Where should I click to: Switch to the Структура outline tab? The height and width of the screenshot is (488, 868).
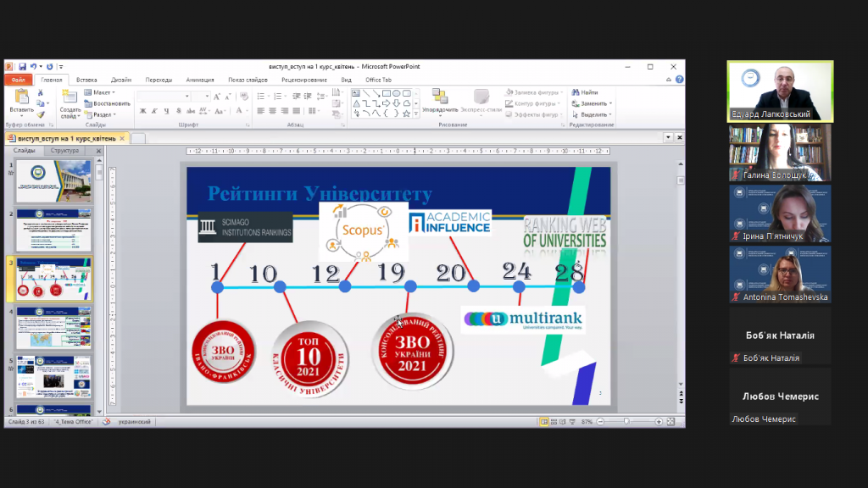pos(64,150)
